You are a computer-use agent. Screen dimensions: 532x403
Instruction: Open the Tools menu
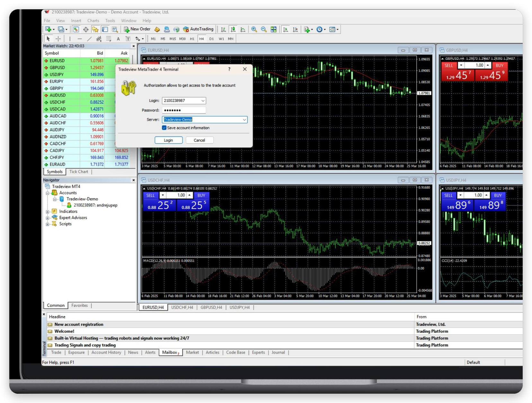pos(110,21)
